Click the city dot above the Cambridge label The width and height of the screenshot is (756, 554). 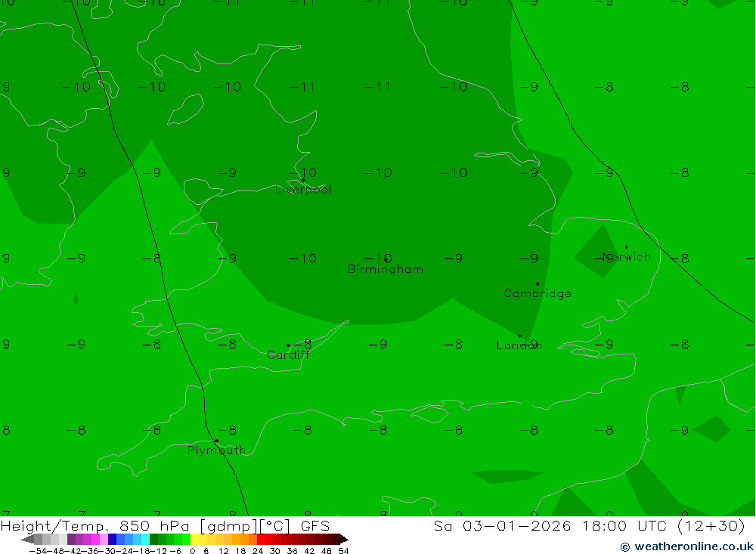[537, 284]
